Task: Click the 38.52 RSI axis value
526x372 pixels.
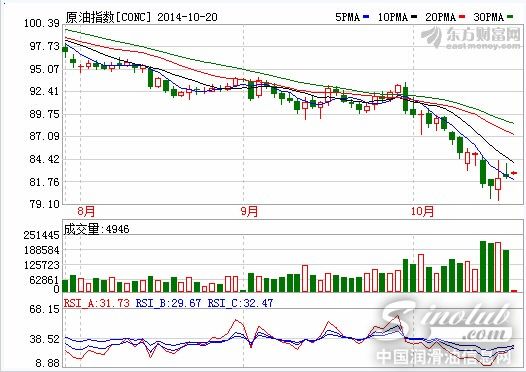Action: tap(45, 339)
